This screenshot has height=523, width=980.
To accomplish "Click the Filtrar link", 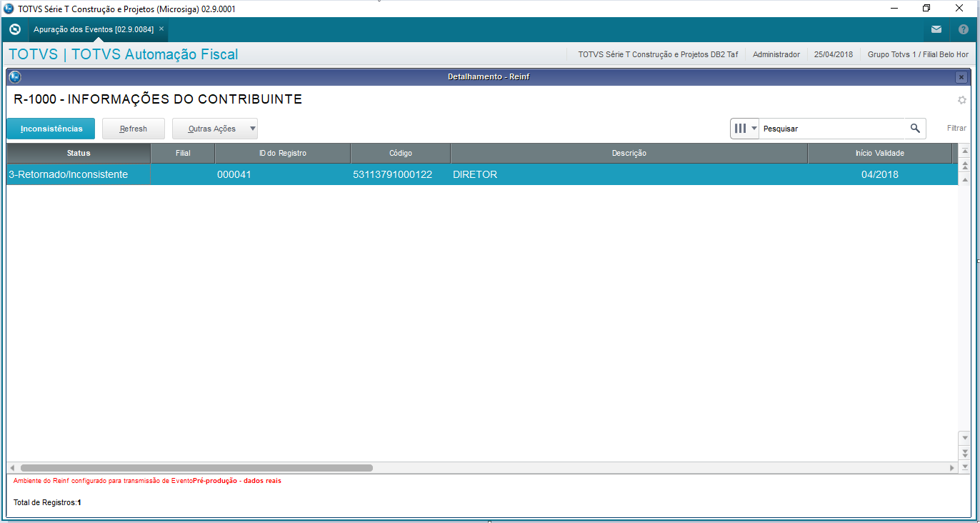I will pyautogui.click(x=956, y=129).
